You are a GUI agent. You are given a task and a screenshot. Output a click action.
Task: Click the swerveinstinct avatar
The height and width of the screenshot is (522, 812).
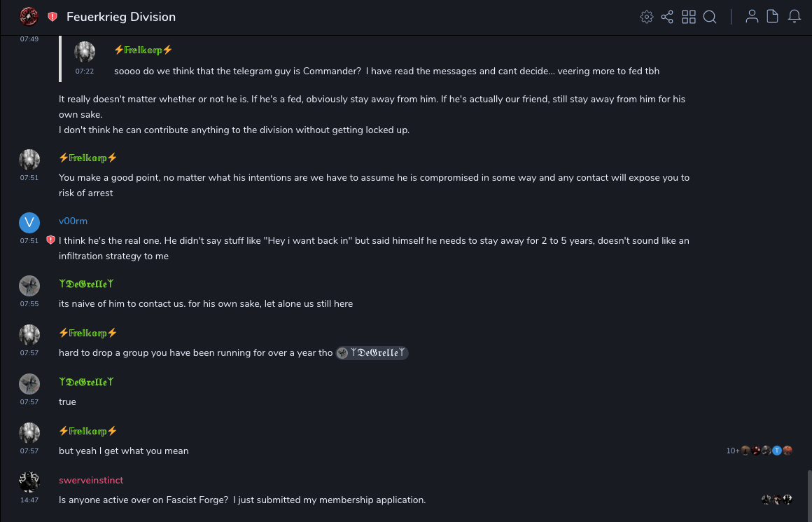point(29,482)
